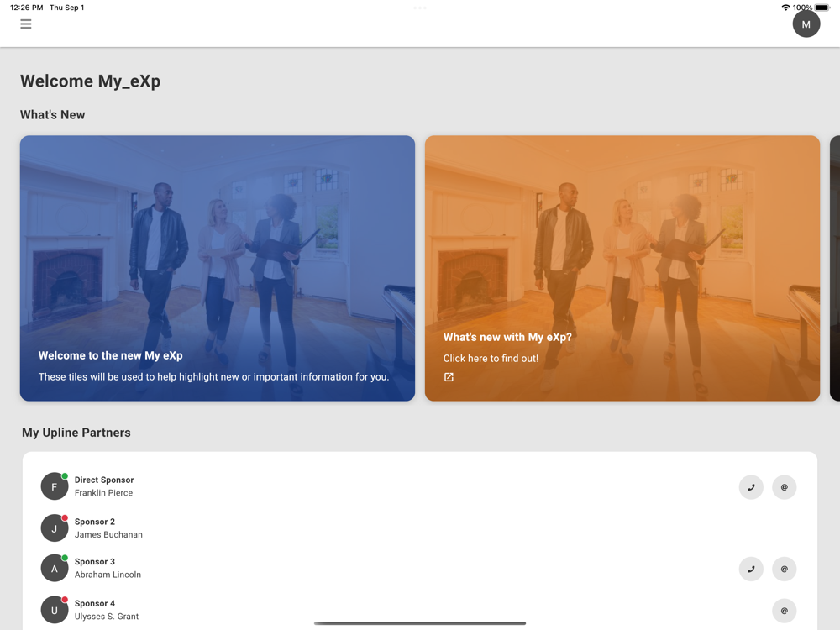Click the 'What's New' section heading
Image resolution: width=840 pixels, height=630 pixels.
pyautogui.click(x=52, y=114)
